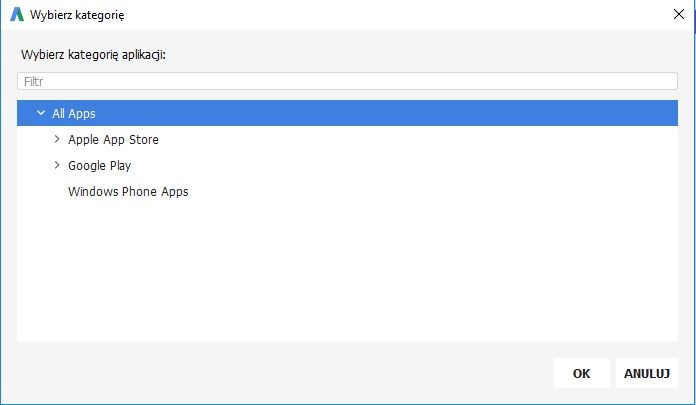Close the Wybierz kategorię dialog window

tap(678, 15)
